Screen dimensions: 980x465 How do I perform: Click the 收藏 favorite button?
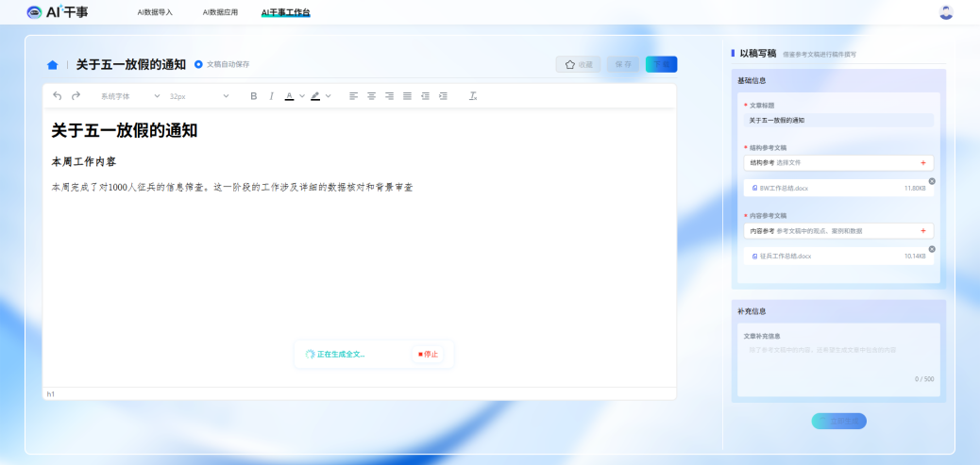[578, 64]
